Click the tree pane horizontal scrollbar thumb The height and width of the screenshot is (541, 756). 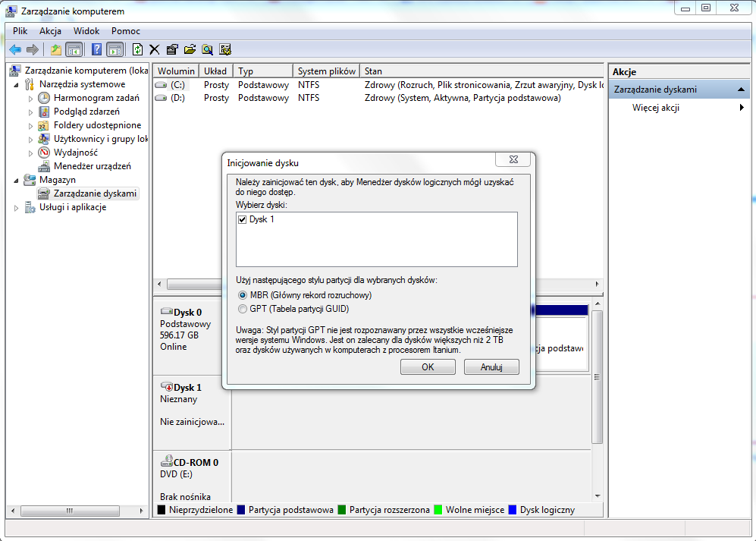click(70, 511)
